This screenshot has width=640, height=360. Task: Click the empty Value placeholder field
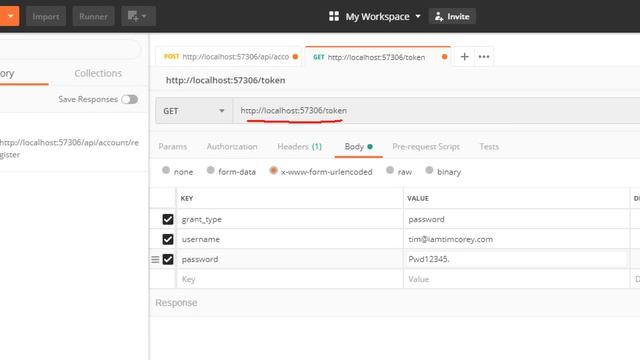click(x=516, y=279)
